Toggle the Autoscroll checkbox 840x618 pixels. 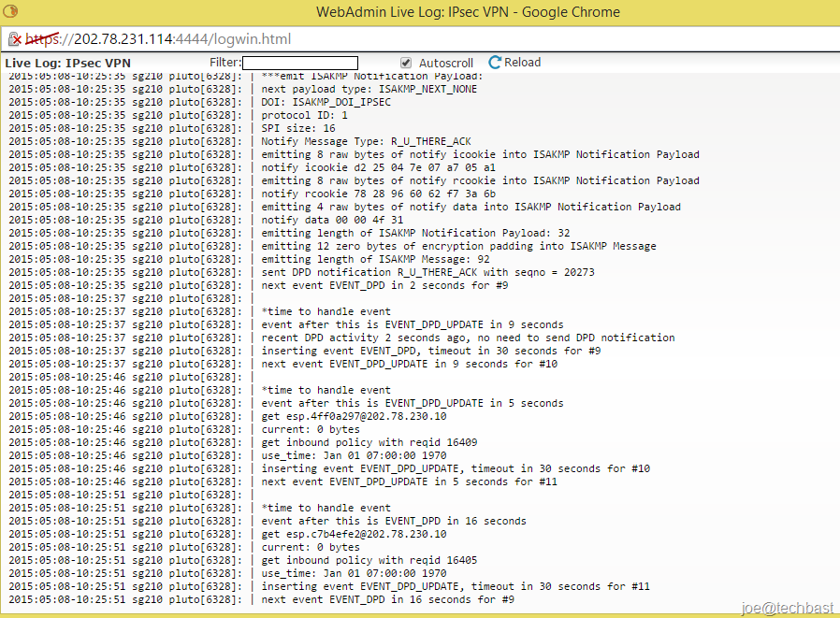coord(406,63)
